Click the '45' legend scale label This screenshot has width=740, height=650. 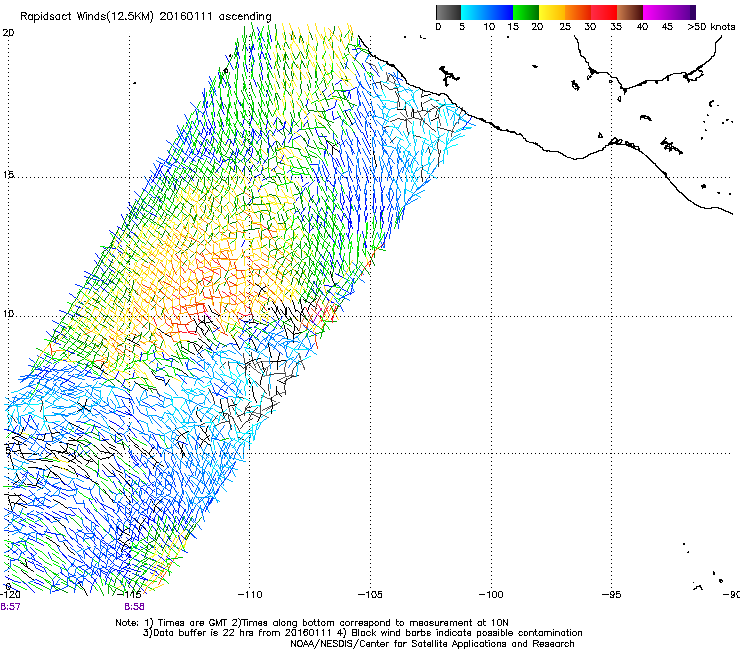coord(667,27)
